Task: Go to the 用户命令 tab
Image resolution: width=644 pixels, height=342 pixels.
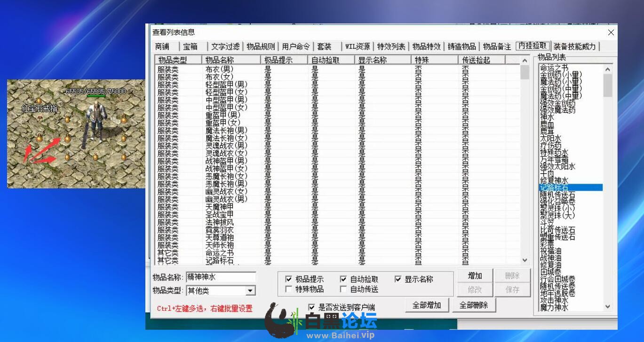Action: (296, 47)
